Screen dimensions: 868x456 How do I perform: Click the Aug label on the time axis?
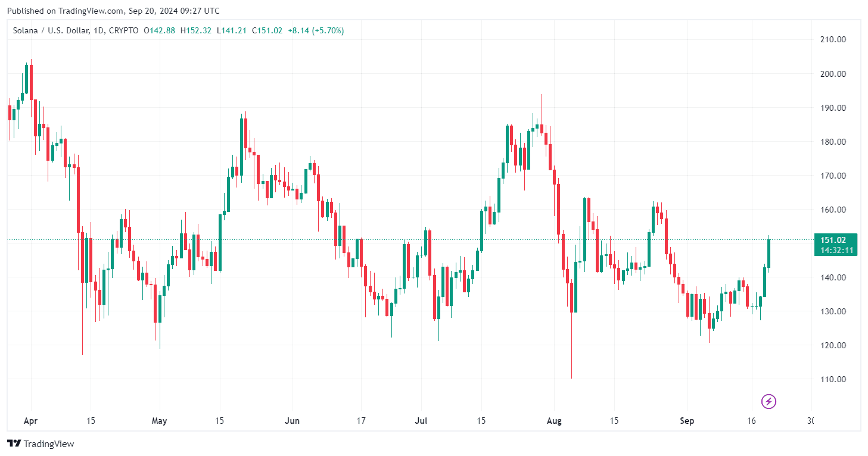point(554,421)
